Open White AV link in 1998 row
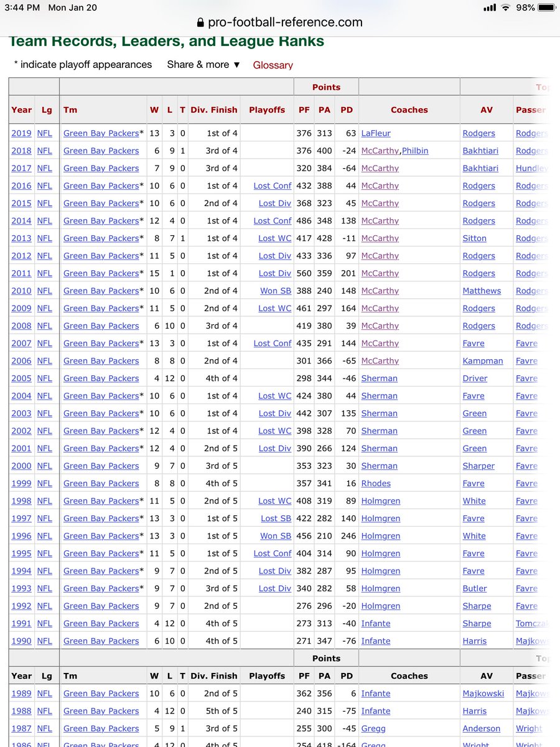This screenshot has height=747, width=560. [x=474, y=501]
